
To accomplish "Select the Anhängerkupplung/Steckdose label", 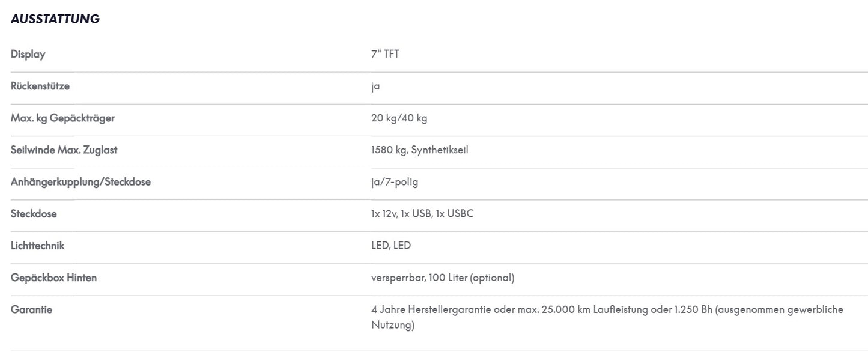I will (80, 181).
